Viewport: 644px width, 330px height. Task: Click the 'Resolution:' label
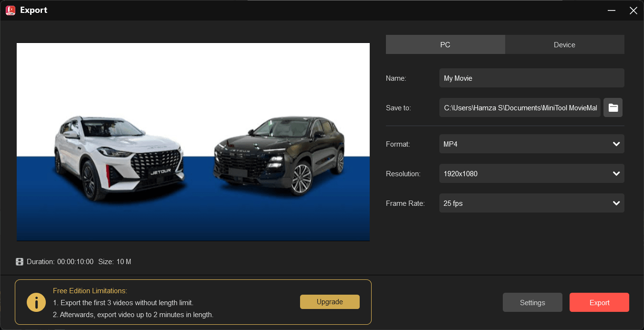pos(403,174)
